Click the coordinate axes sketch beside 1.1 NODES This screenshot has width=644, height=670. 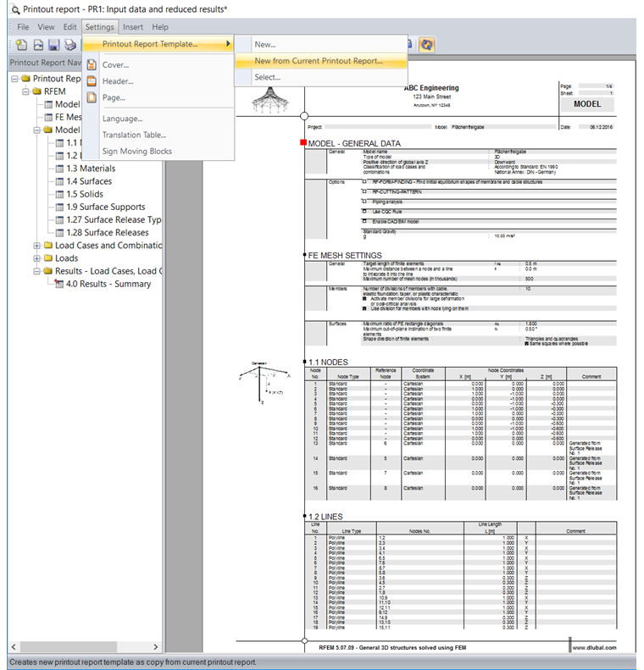[x=264, y=382]
